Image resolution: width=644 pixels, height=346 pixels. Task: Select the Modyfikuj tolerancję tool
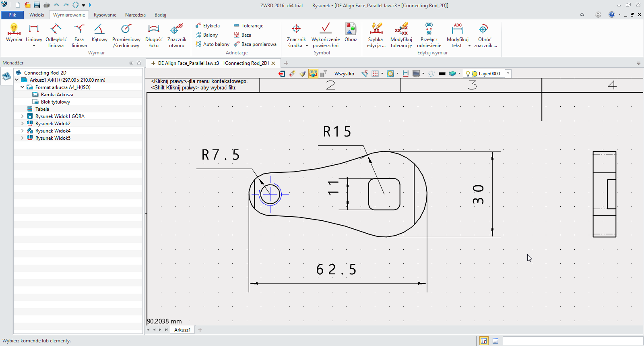pos(401,35)
